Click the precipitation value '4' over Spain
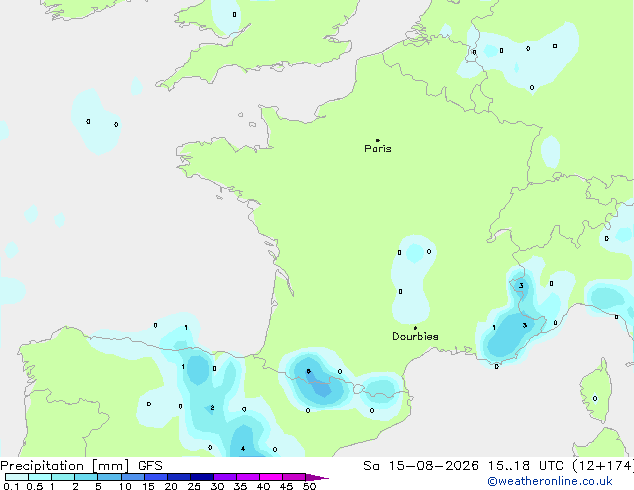Viewport: 634px width, 490px height. click(243, 449)
